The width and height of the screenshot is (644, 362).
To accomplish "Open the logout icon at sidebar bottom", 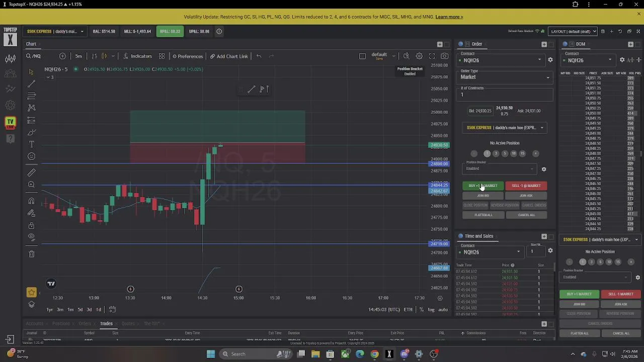I will 10,340.
